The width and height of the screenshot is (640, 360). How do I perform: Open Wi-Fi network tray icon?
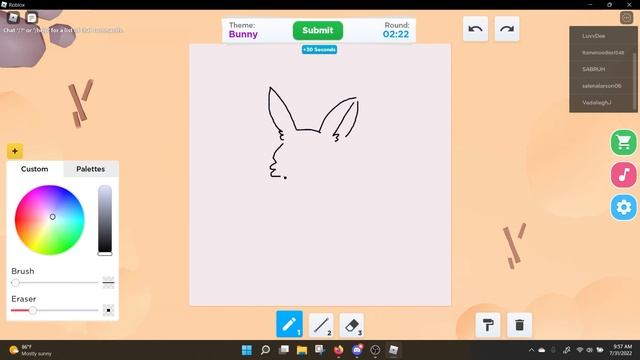[580, 350]
